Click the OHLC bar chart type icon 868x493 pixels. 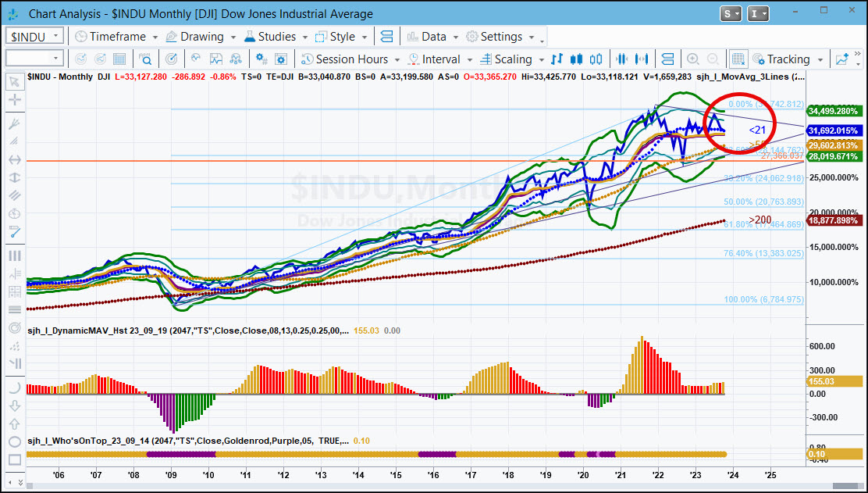[x=557, y=59]
